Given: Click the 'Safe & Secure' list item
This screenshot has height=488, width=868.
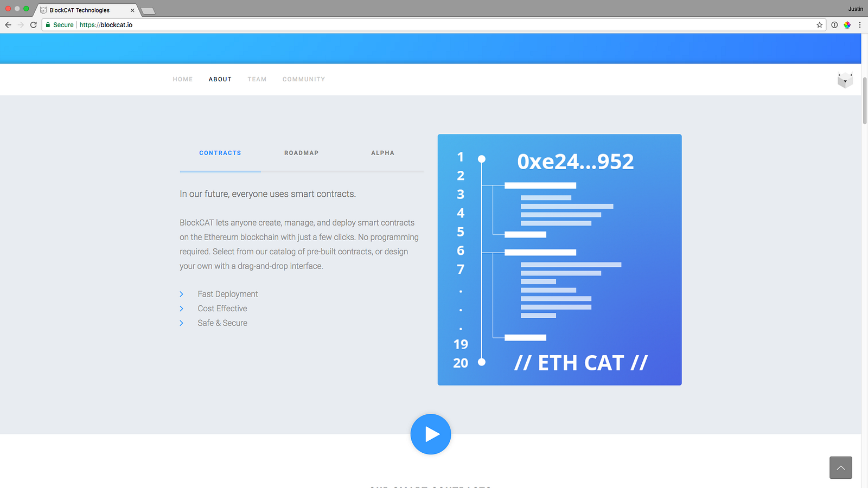Looking at the screenshot, I should [222, 323].
